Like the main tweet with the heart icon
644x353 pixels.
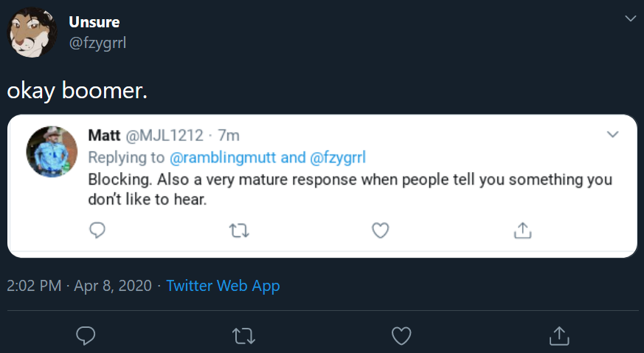(401, 336)
